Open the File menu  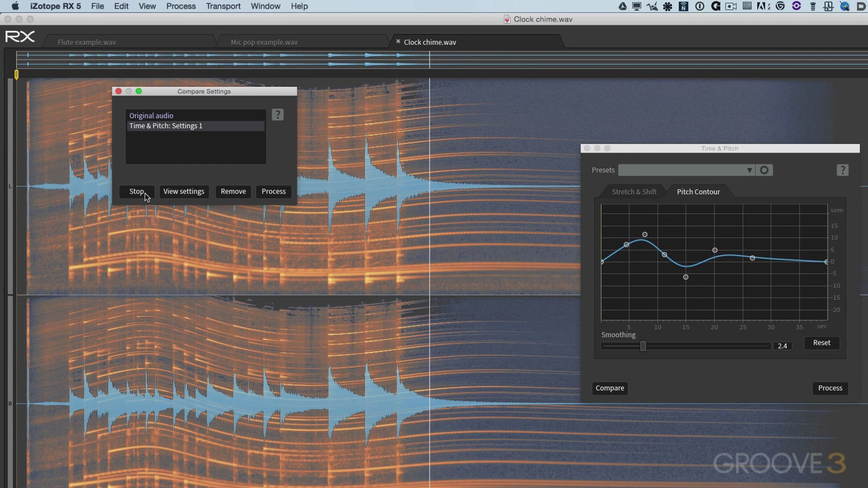tap(98, 6)
